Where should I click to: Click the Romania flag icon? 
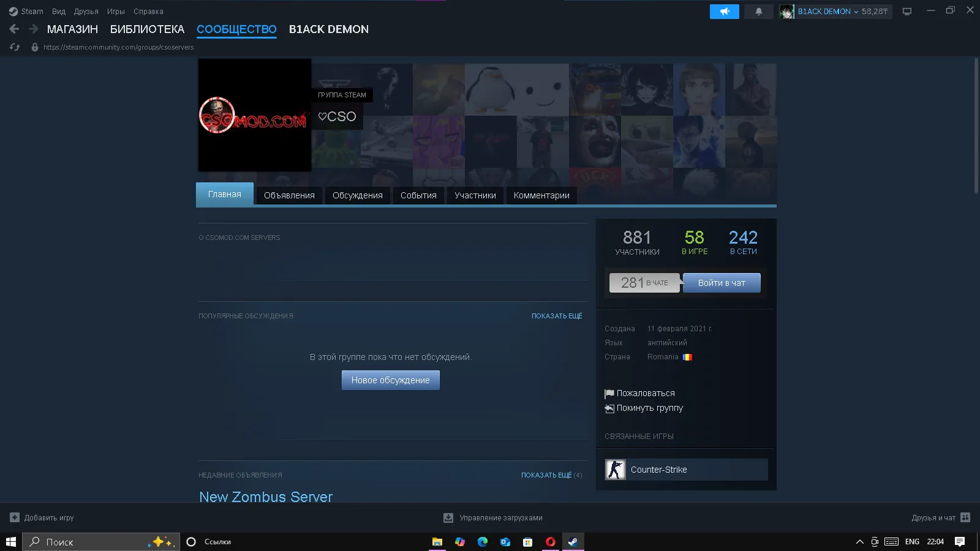click(x=687, y=357)
